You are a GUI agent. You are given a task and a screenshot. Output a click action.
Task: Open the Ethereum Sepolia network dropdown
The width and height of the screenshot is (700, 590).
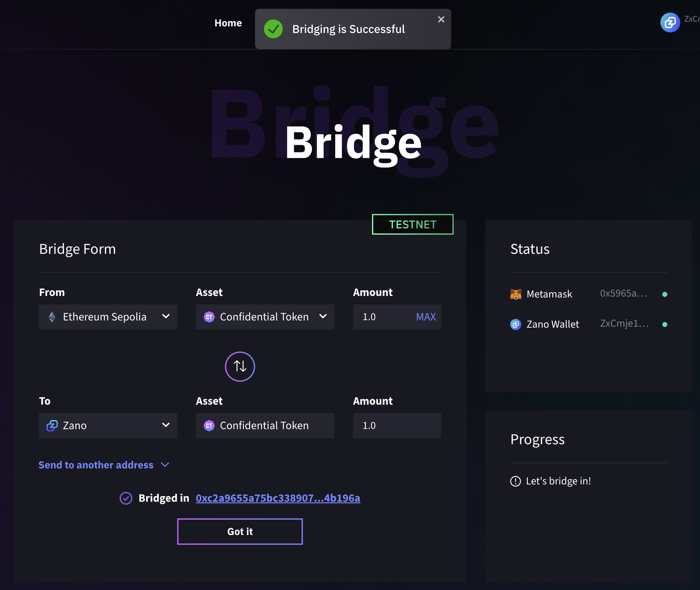(x=108, y=317)
